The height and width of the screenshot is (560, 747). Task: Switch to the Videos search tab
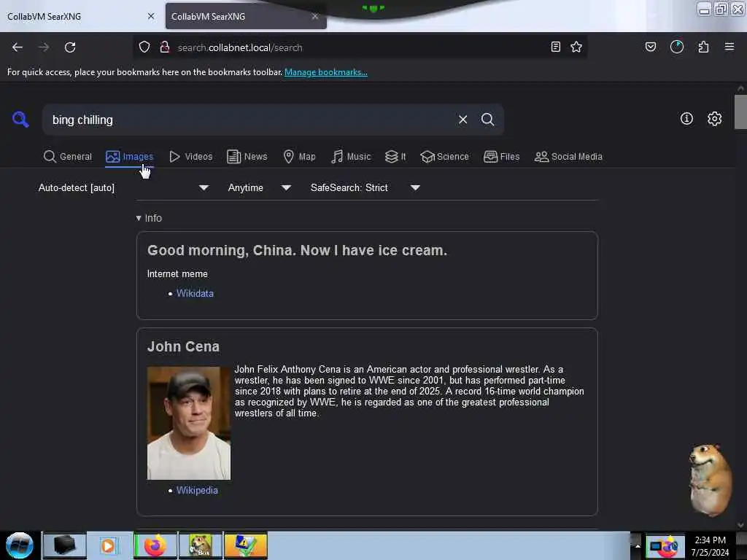191,156
